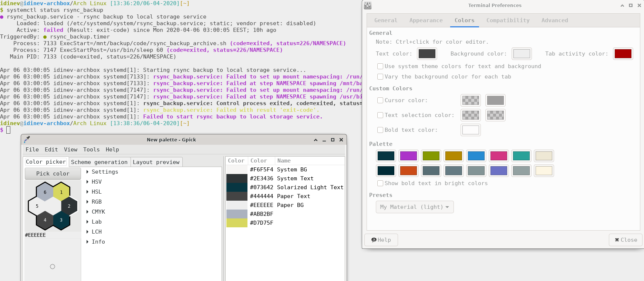Select the #EEEEEE Paper BG row

[x=285, y=205]
